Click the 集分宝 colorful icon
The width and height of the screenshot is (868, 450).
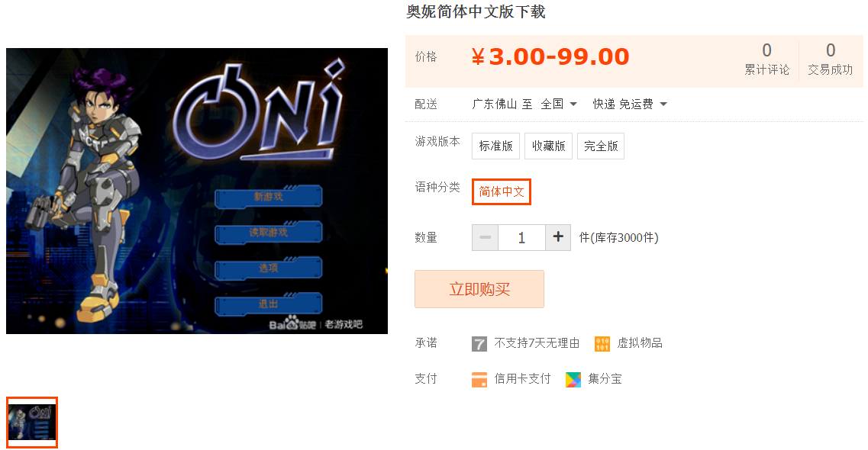[573, 379]
